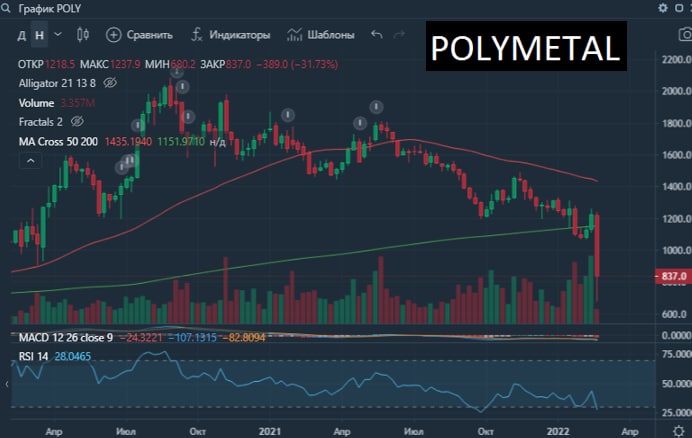Open the Индикаторы indicators menu
Image resolution: width=692 pixels, height=438 pixels.
coord(230,34)
